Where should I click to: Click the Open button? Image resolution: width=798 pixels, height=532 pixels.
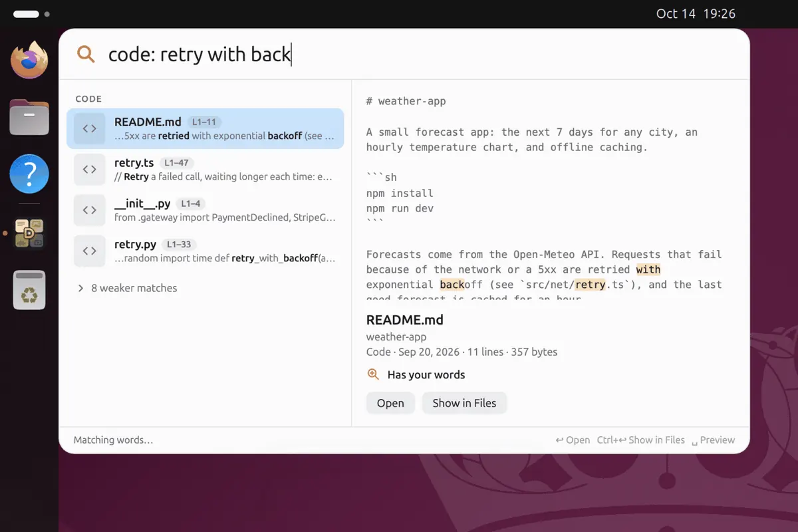pos(390,403)
